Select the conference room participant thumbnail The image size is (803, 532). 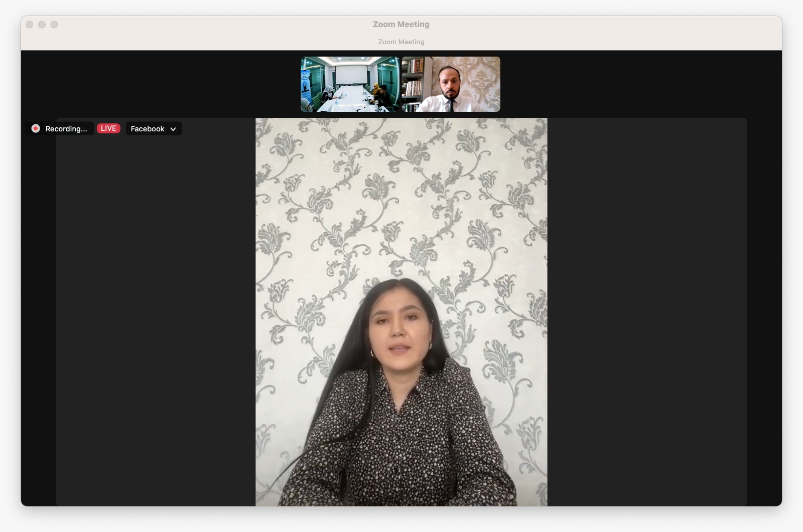pyautogui.click(x=350, y=84)
